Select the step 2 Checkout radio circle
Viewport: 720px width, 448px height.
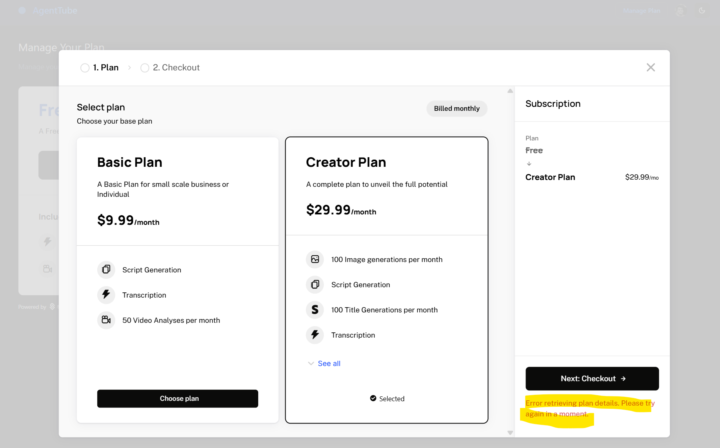[x=145, y=68]
